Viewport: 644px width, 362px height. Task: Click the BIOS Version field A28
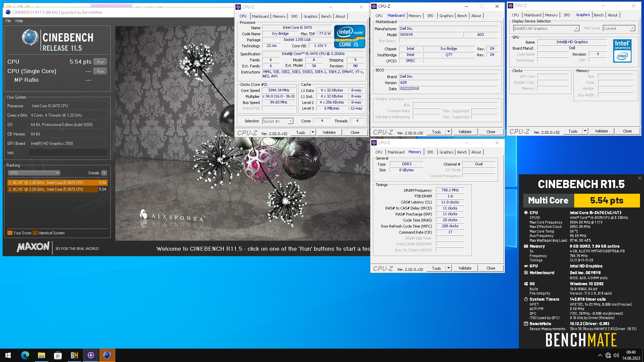tap(449, 82)
